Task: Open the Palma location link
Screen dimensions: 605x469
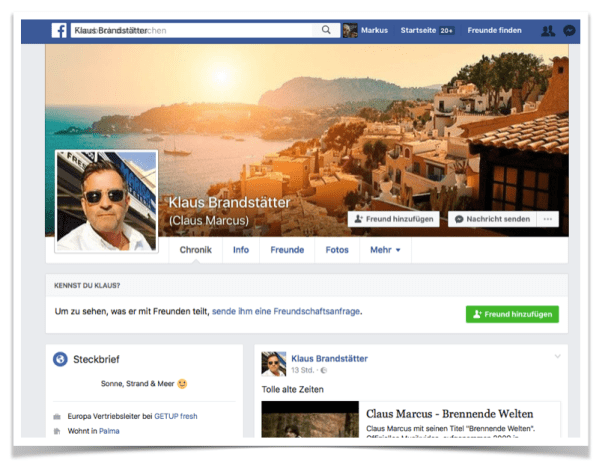Action: coord(109,431)
